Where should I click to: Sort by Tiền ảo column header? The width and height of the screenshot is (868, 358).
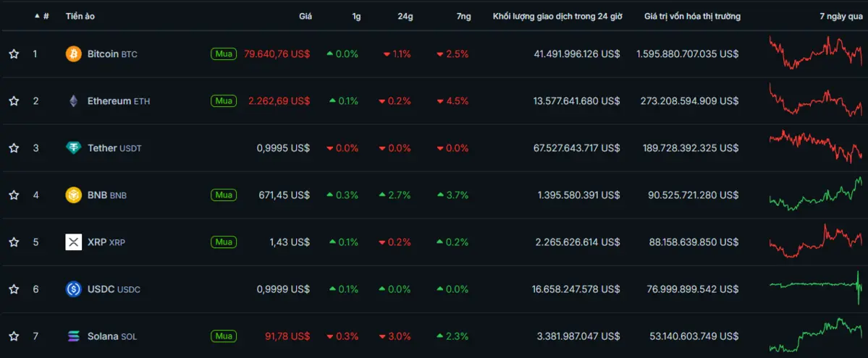click(x=80, y=17)
